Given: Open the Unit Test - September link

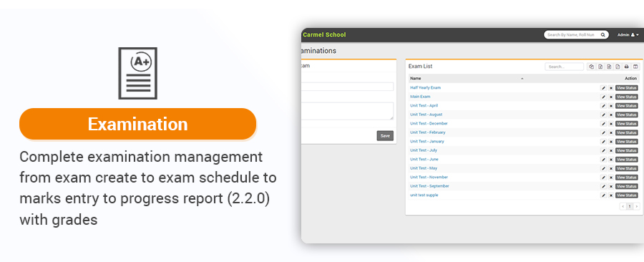Looking at the screenshot, I should (x=429, y=186).
